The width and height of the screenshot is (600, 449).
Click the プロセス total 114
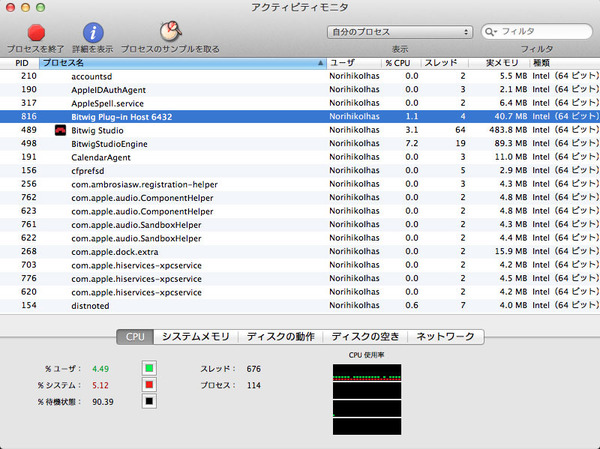(x=254, y=385)
